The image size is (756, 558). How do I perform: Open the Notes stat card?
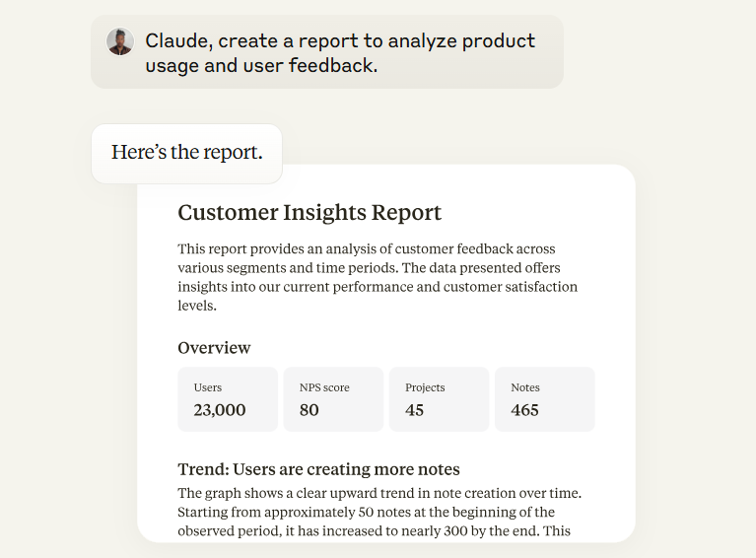(544, 399)
